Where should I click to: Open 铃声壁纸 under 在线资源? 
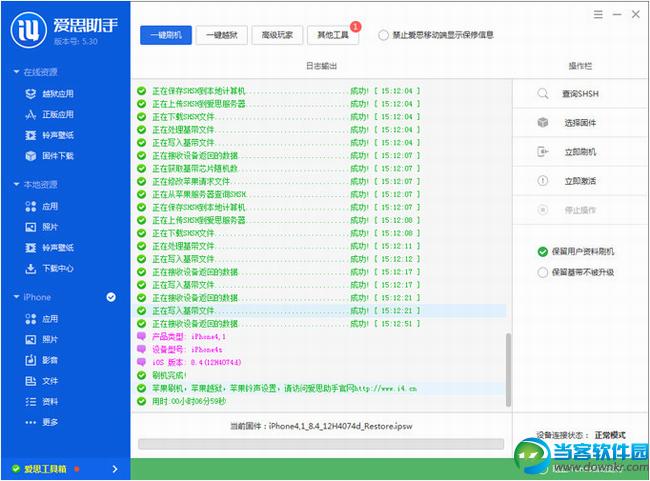tap(56, 134)
